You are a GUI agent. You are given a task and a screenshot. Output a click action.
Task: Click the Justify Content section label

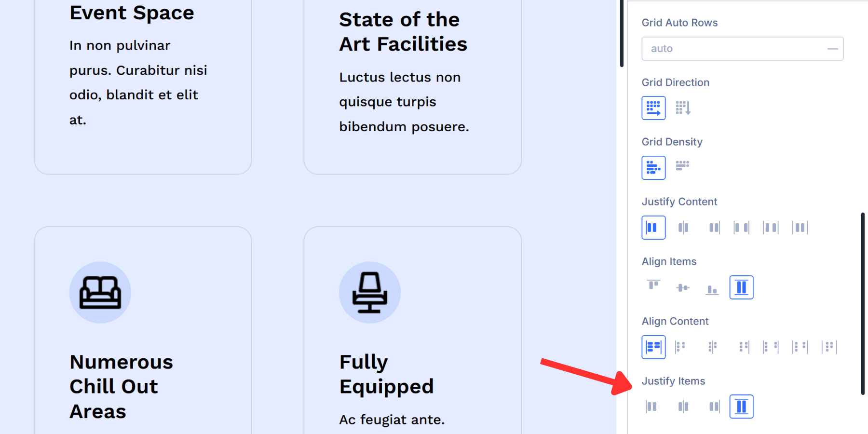(x=679, y=201)
